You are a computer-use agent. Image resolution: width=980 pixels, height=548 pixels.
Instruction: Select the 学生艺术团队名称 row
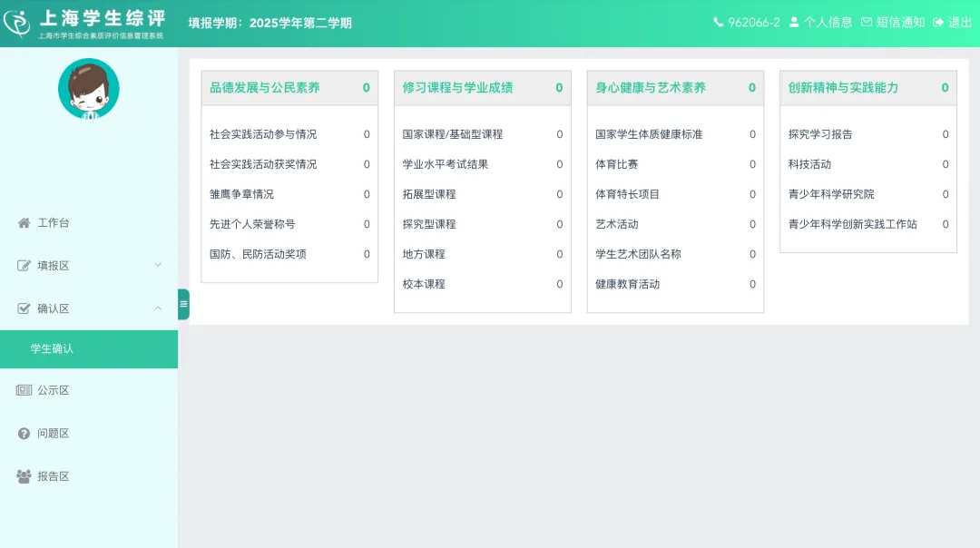[676, 254]
